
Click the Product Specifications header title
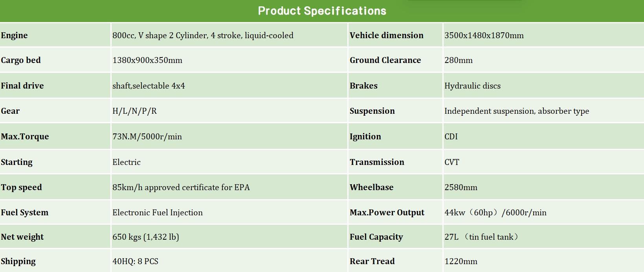322,11
